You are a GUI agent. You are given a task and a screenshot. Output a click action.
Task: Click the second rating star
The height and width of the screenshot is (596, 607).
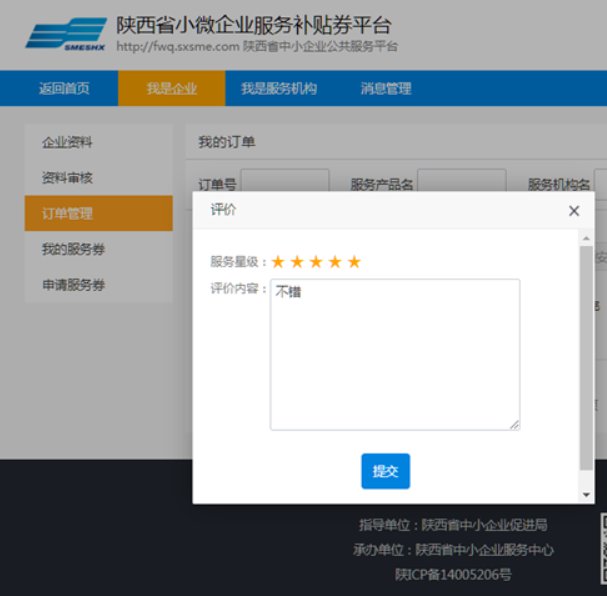click(297, 262)
